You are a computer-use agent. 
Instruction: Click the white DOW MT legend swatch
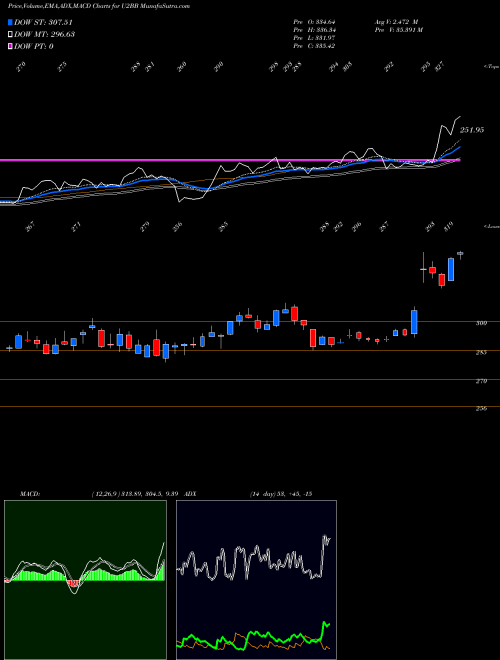click(x=10, y=34)
